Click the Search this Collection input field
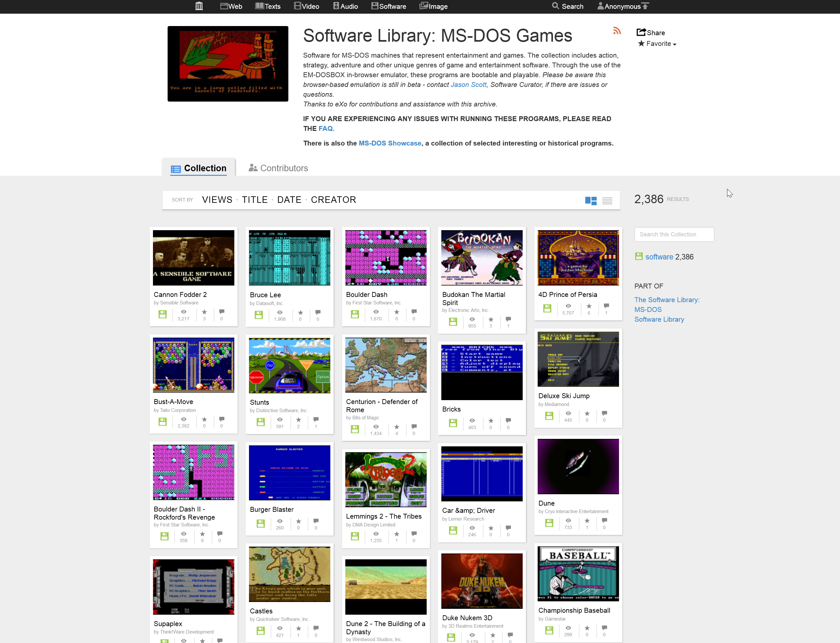Screen dimensions: 840x643 673,234
